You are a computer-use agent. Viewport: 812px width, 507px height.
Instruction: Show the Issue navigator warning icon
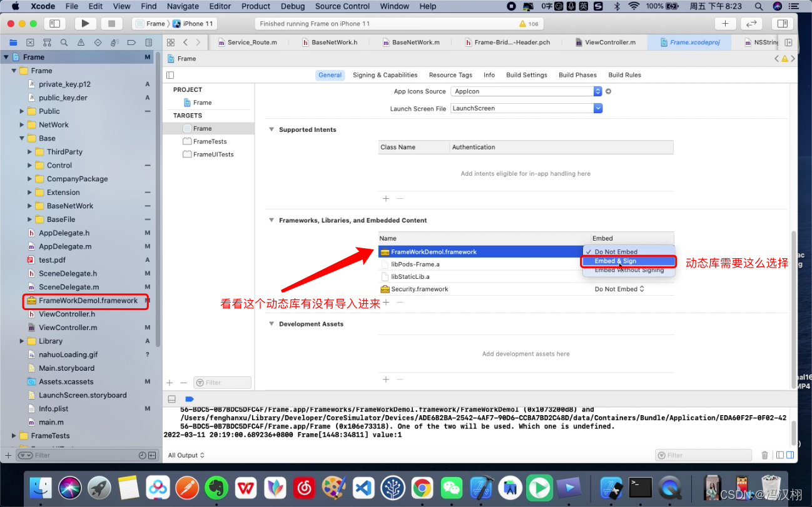click(81, 43)
